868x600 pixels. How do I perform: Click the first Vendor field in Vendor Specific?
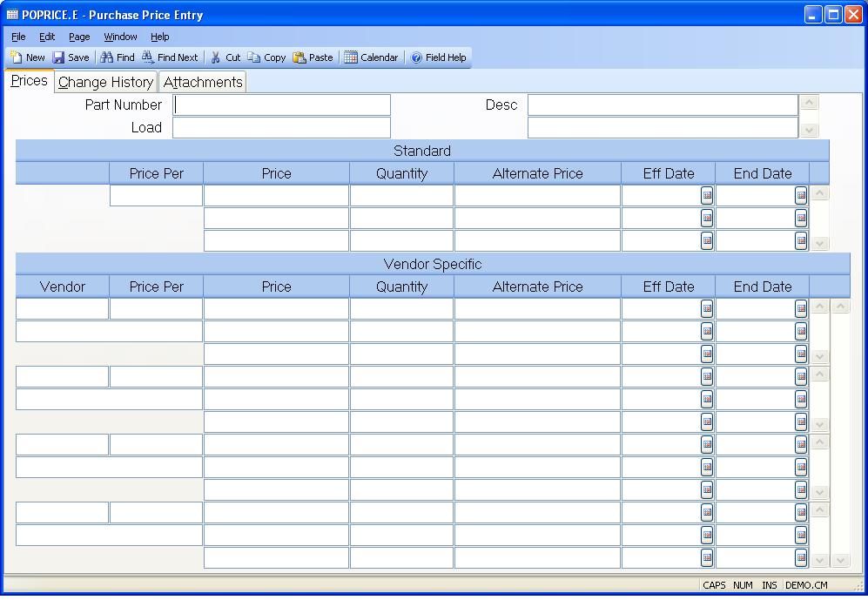pos(63,309)
